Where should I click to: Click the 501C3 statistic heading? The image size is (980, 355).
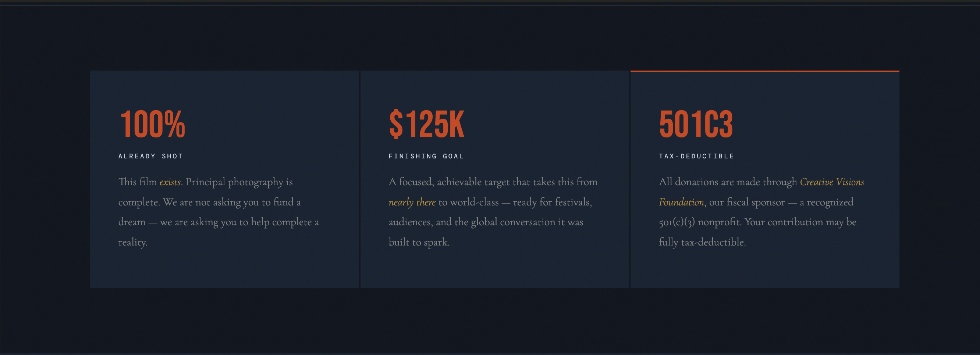[695, 124]
